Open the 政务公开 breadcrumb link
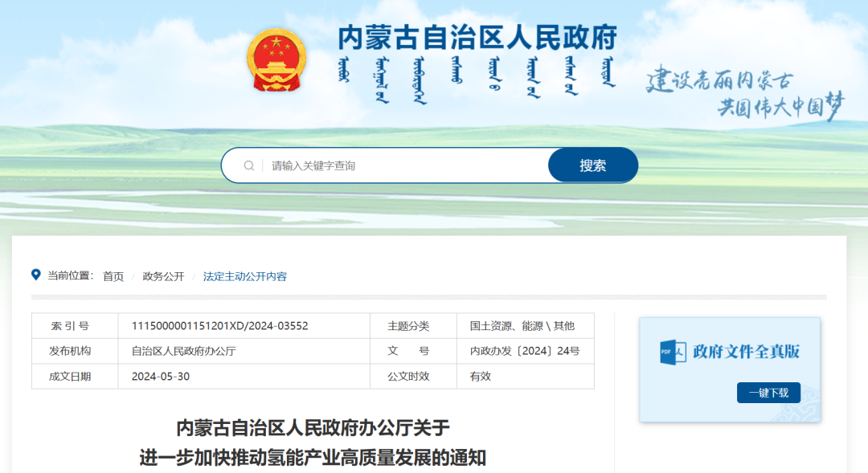 point(164,275)
